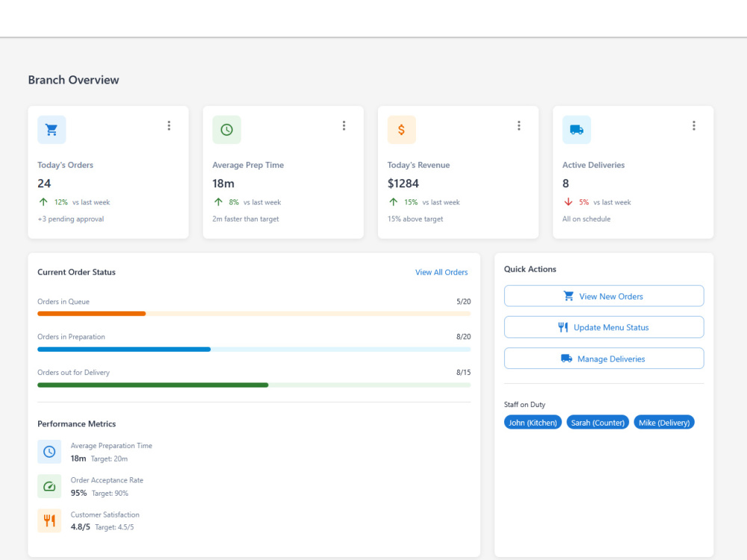The image size is (747, 560).
Task: Open the three-dot menu on Active Deliveries card
Action: click(694, 125)
